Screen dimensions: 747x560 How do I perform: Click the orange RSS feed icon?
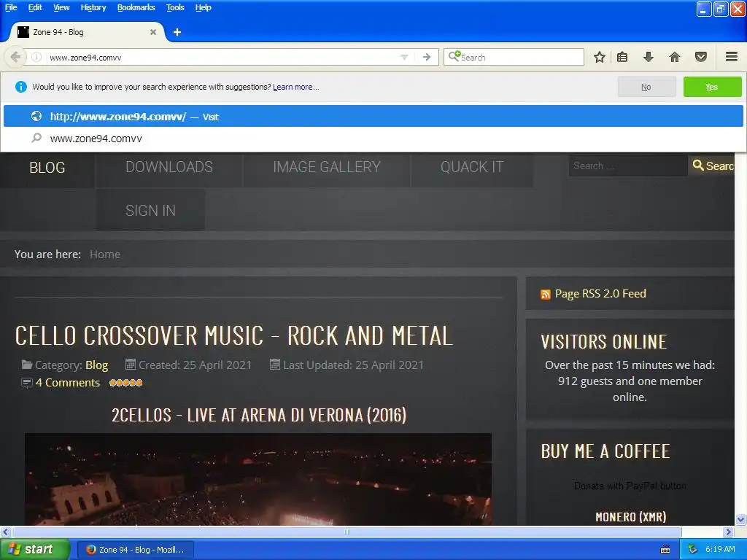[546, 295]
